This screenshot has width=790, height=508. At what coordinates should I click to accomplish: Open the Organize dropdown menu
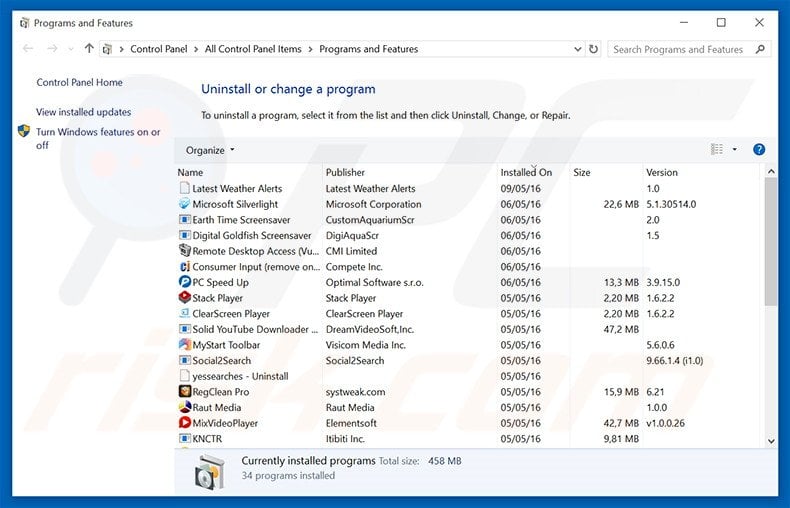pyautogui.click(x=210, y=150)
